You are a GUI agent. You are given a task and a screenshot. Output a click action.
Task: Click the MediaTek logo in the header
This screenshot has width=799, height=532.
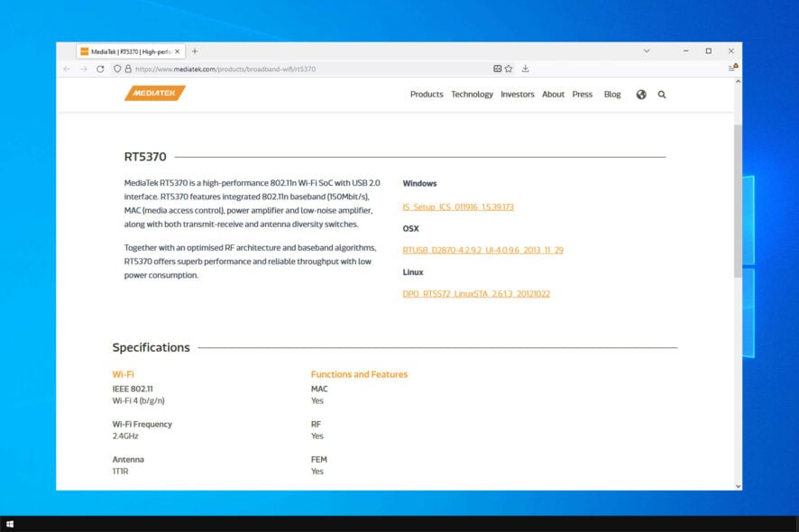[x=153, y=93]
